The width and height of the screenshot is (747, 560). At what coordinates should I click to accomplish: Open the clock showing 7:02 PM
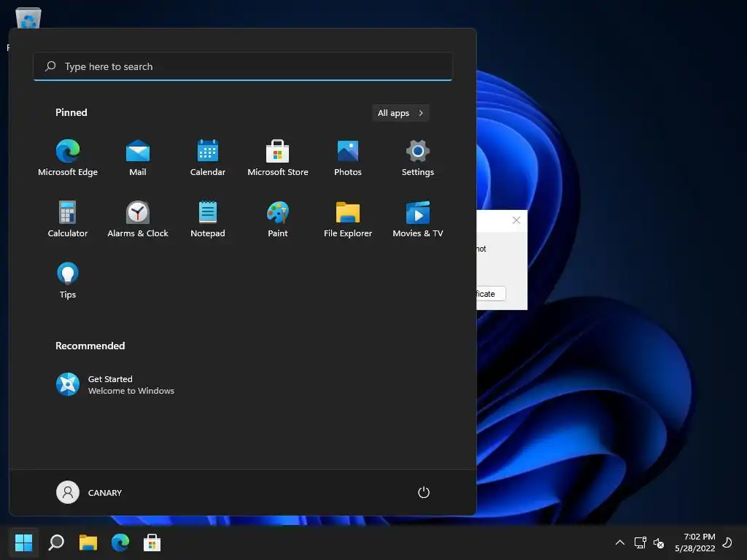pos(694,542)
